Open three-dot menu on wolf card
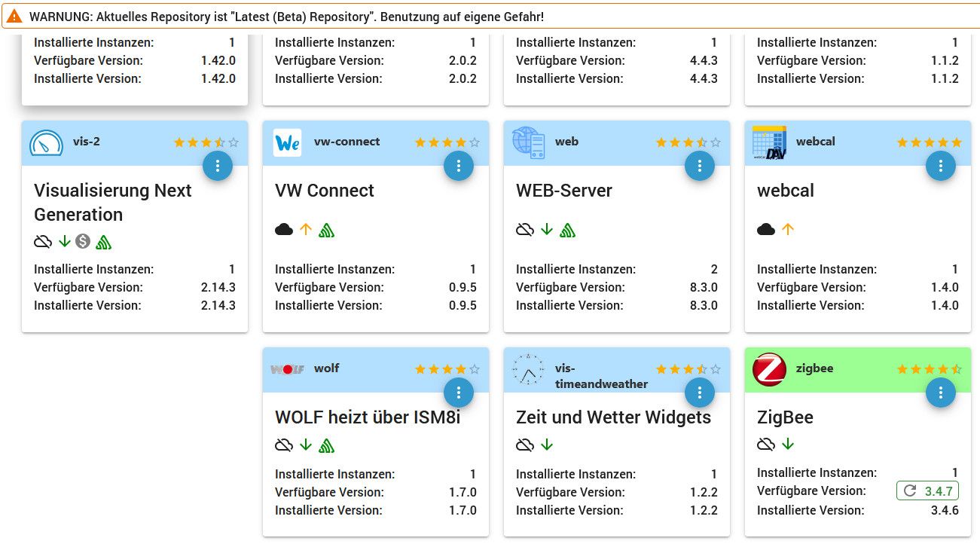 point(459,393)
